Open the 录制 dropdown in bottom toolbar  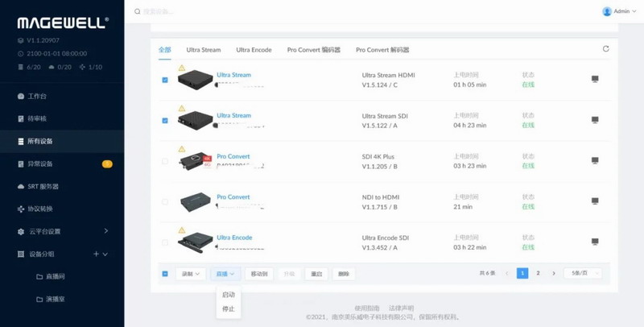click(x=190, y=274)
